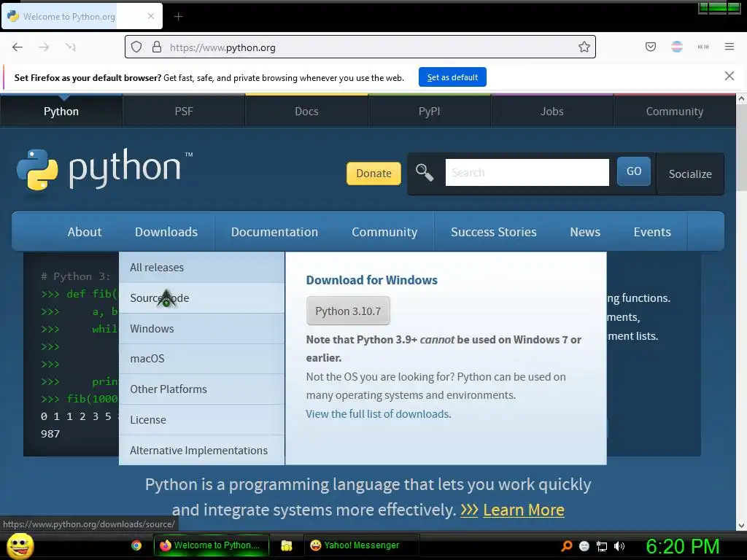Click the Python logo image
The height and width of the screenshot is (560, 747).
(x=104, y=169)
